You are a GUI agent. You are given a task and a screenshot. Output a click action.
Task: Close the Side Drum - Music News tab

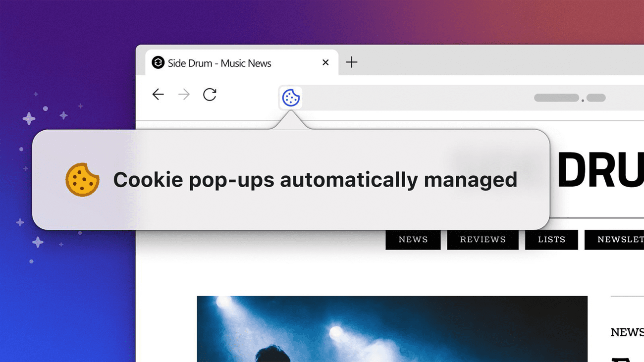[325, 62]
